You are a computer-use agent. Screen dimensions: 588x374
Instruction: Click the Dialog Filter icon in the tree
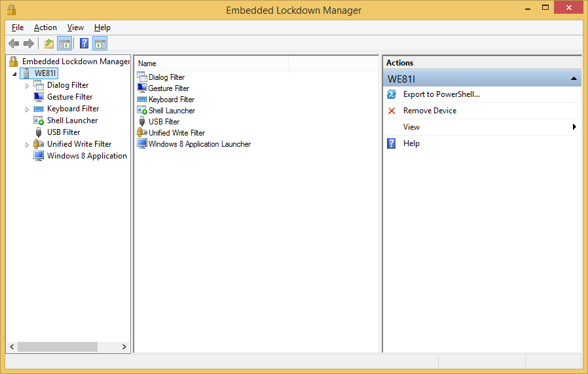click(39, 85)
